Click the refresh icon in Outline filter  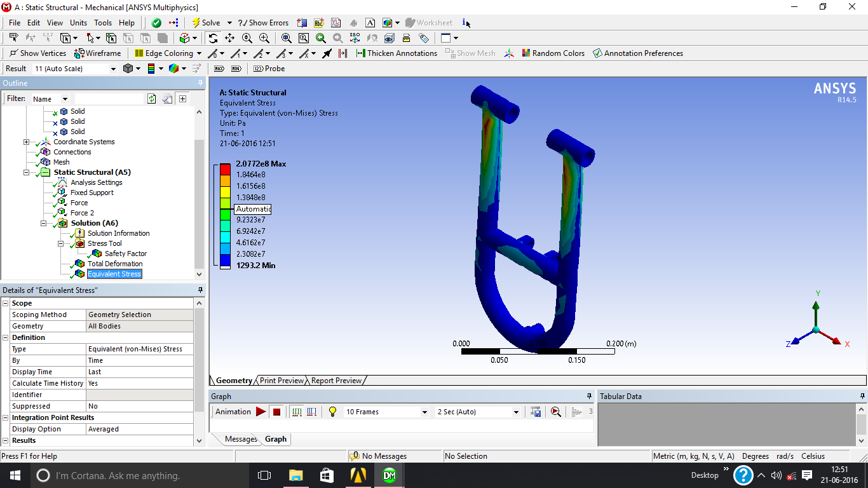click(151, 98)
